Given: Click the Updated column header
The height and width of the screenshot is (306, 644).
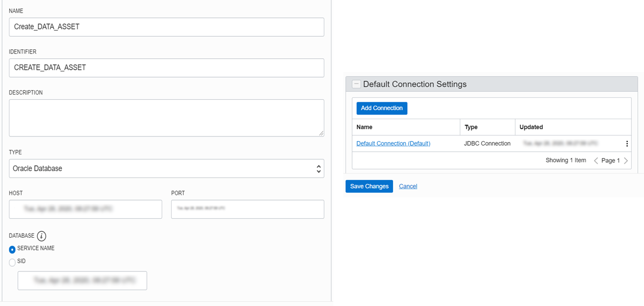Looking at the screenshot, I should 531,127.
